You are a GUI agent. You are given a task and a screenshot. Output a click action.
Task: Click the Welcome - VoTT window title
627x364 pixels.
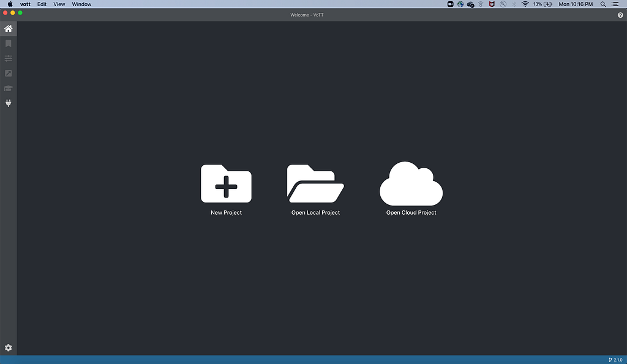pyautogui.click(x=307, y=15)
